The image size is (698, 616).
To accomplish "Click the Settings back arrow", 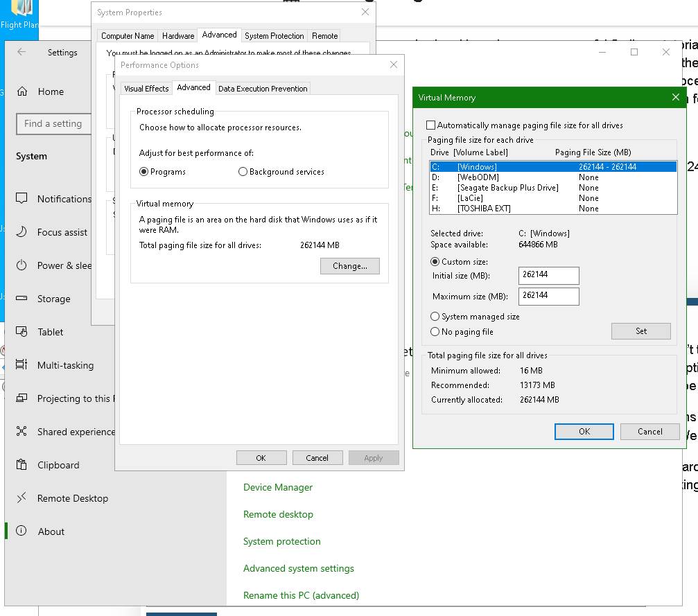I will tap(22, 52).
